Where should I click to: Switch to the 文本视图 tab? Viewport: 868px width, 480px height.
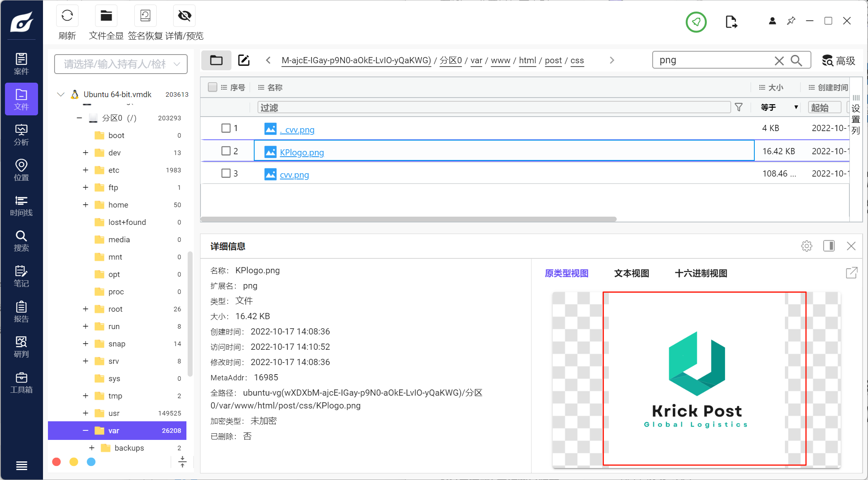pyautogui.click(x=631, y=273)
